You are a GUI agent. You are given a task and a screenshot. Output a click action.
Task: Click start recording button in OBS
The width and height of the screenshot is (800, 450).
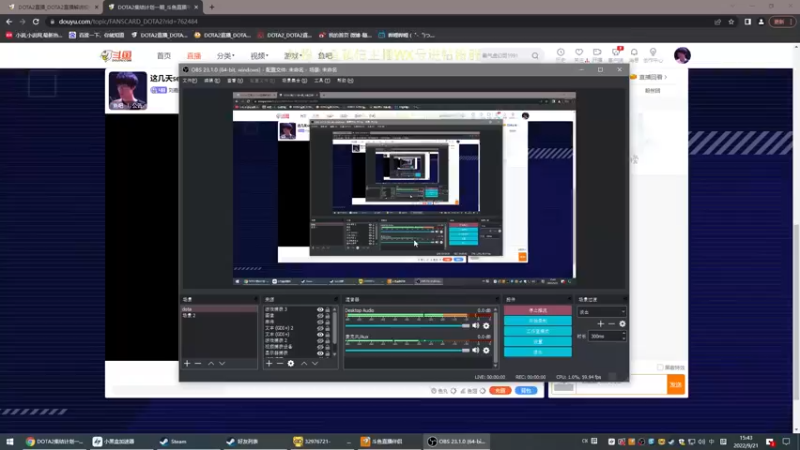pos(538,320)
